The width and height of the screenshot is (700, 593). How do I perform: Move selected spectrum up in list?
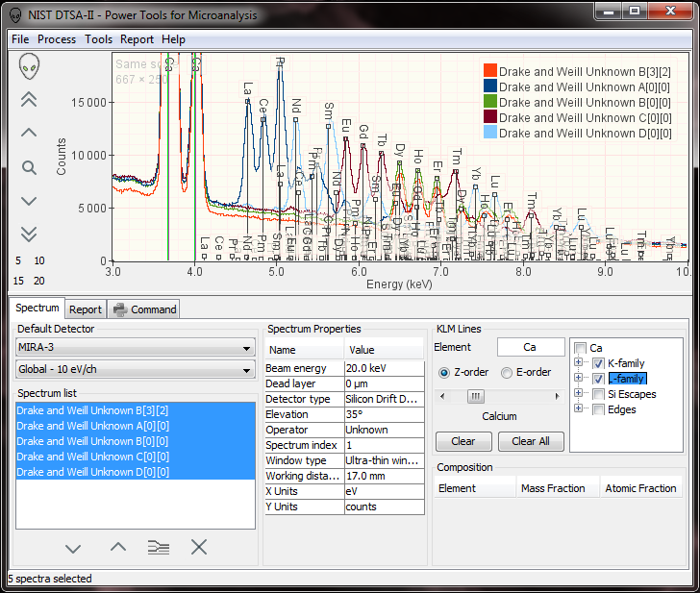click(x=118, y=547)
